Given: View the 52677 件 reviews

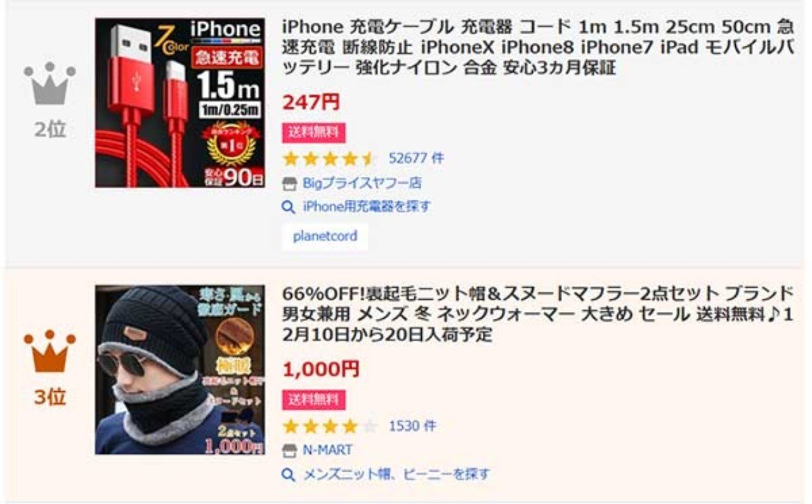Looking at the screenshot, I should coord(416,158).
